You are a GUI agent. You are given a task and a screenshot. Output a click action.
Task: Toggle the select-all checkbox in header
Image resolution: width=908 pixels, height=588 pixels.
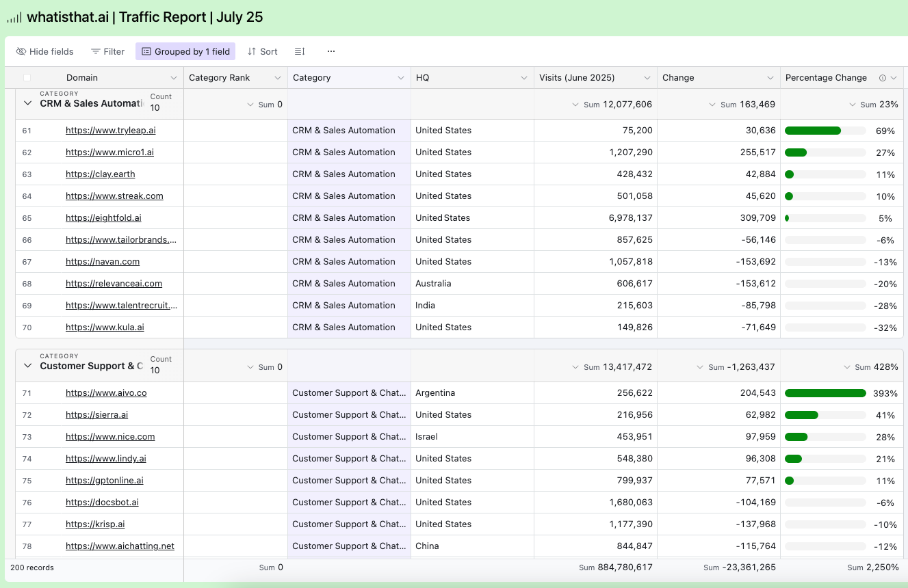click(27, 78)
